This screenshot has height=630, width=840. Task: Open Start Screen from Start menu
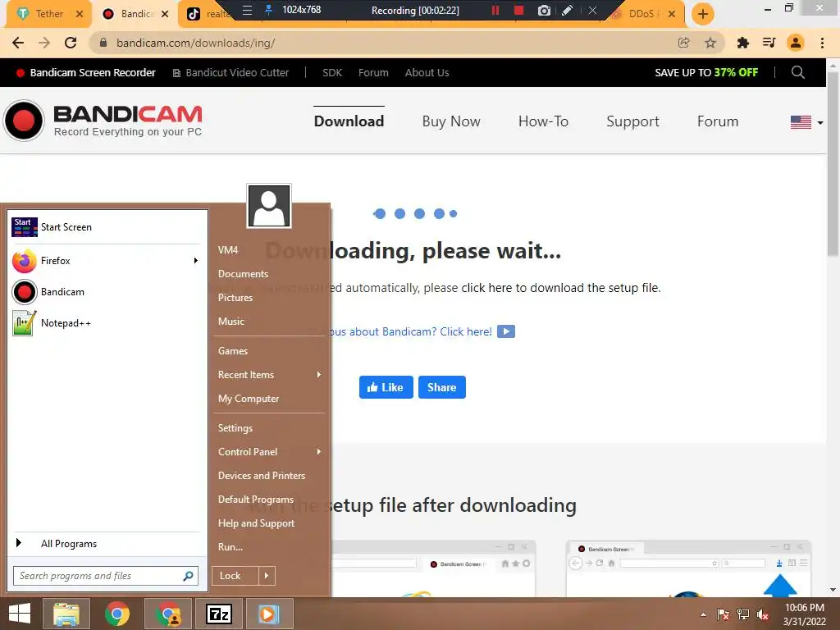[106, 227]
